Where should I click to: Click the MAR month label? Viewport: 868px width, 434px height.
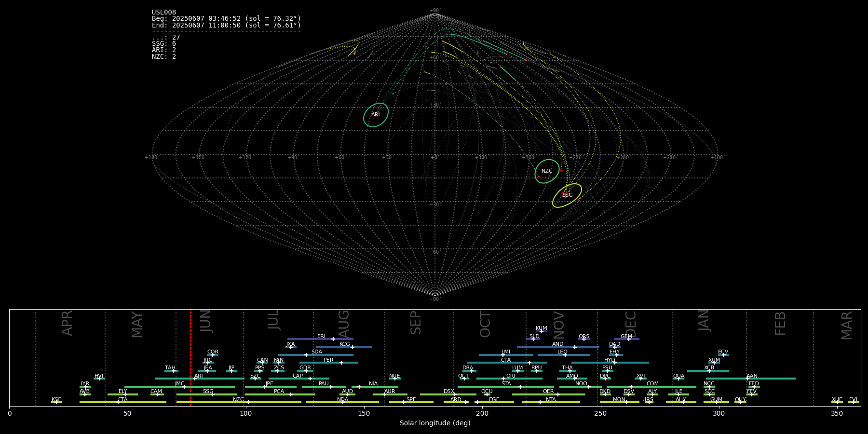[x=847, y=325]
